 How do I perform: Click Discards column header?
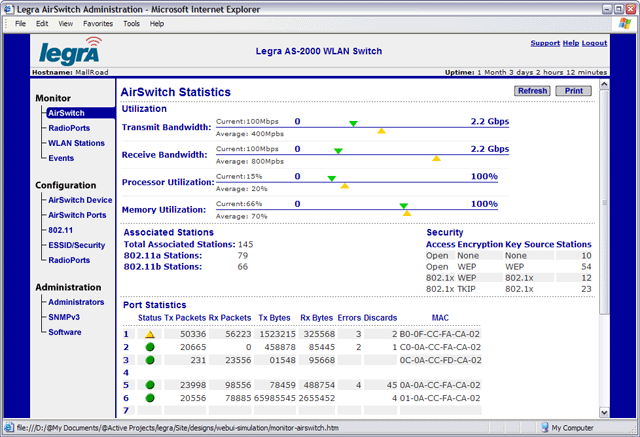point(380,318)
